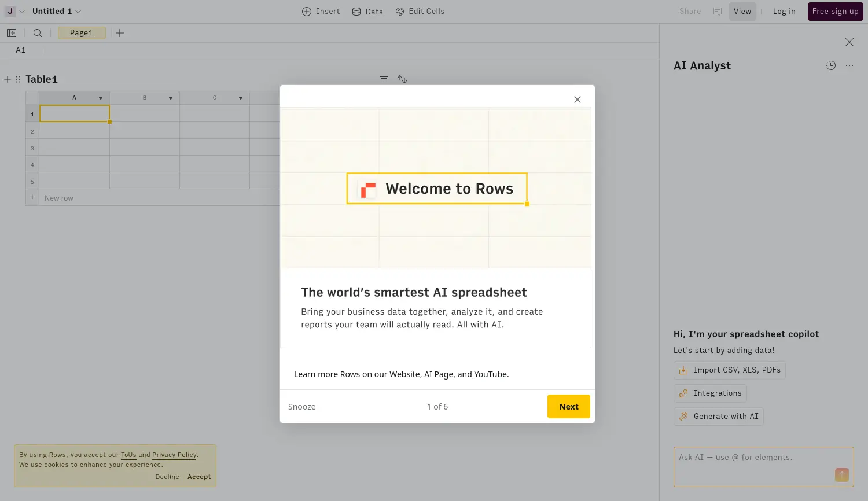Open the comments icon near Share

718,12
